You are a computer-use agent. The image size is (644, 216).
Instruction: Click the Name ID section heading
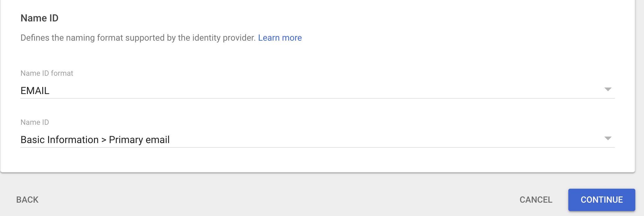tap(40, 18)
